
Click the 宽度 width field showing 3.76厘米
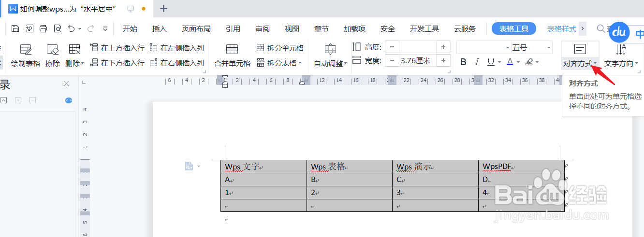click(417, 60)
